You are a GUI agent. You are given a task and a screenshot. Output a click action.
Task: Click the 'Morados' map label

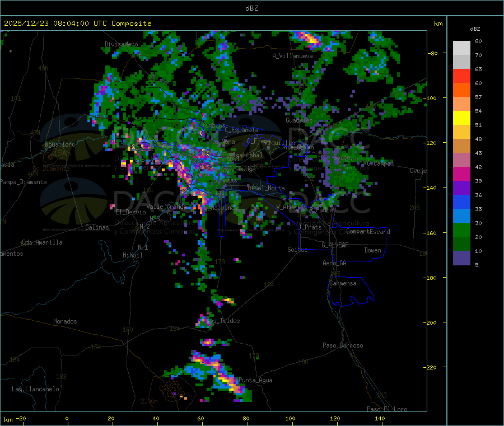(x=65, y=321)
